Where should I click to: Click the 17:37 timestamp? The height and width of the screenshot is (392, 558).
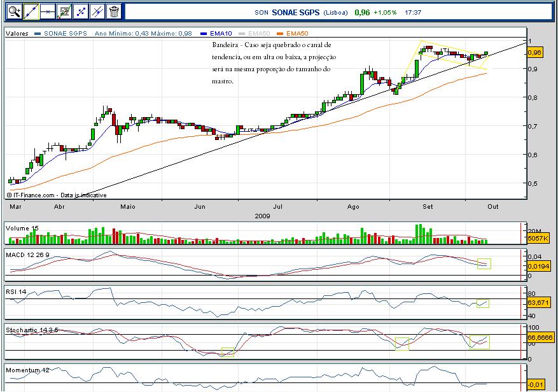pyautogui.click(x=413, y=13)
